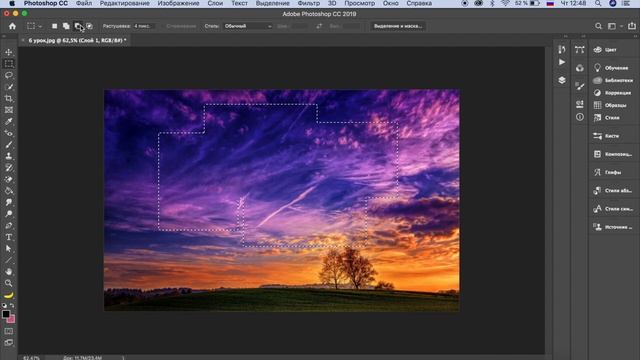Viewport: 640px width, 360px height.
Task: Select the Quick Selection brush tool
Action: click(9, 87)
